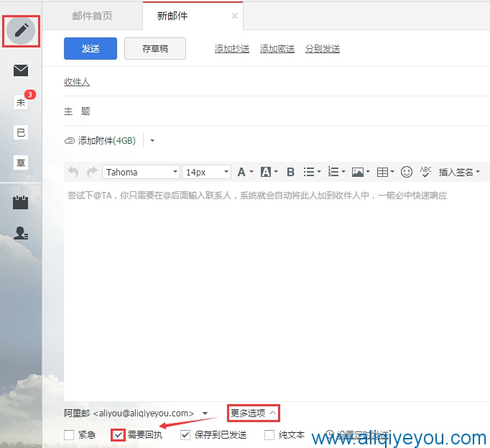Toggle bold formatting B
This screenshot has height=448, width=490.
pyautogui.click(x=290, y=172)
